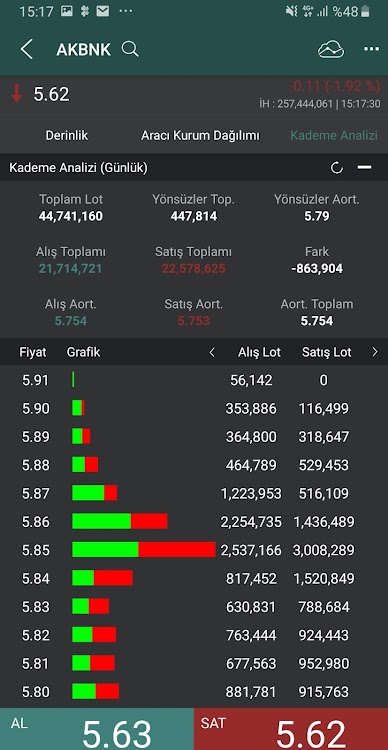Tap Alış Aort. value 5.754
The image size is (388, 750).
coord(71,320)
